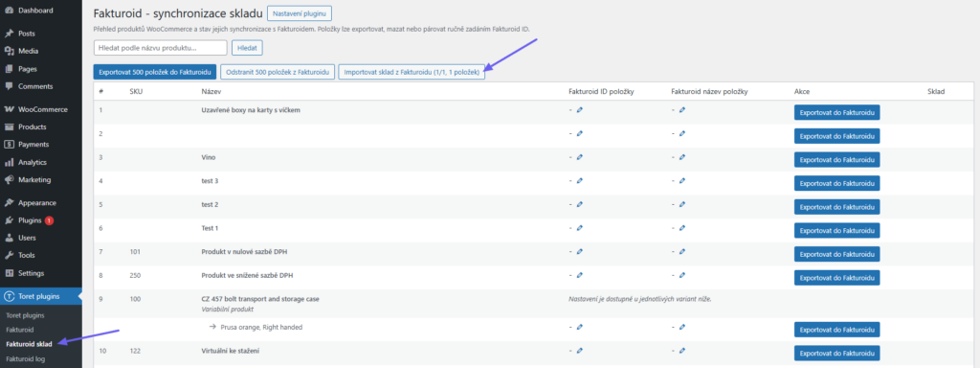Edit Fakturoid ID pencil for test 3

click(579, 181)
